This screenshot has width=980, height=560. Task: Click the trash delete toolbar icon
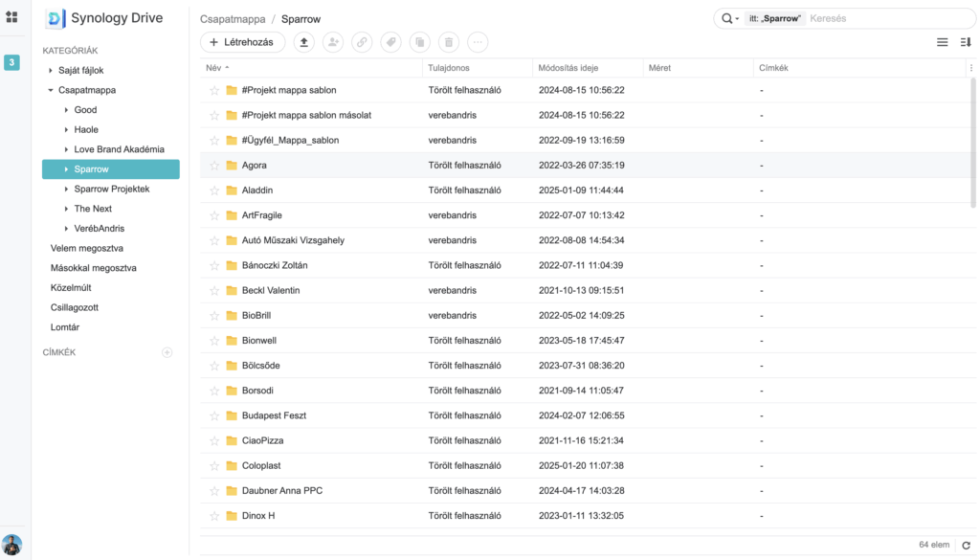tap(448, 42)
